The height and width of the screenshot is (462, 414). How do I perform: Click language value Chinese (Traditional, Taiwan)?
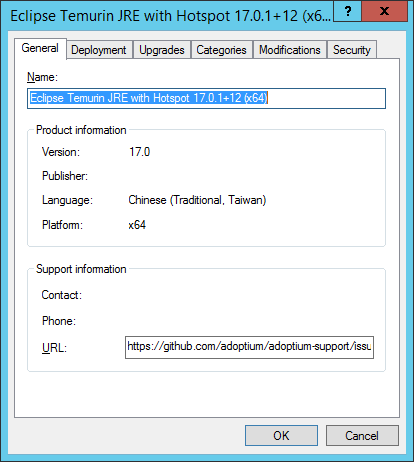197,200
